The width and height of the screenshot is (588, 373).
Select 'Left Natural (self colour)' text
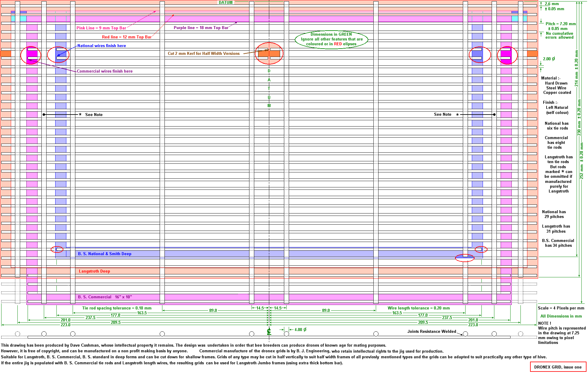click(x=557, y=110)
